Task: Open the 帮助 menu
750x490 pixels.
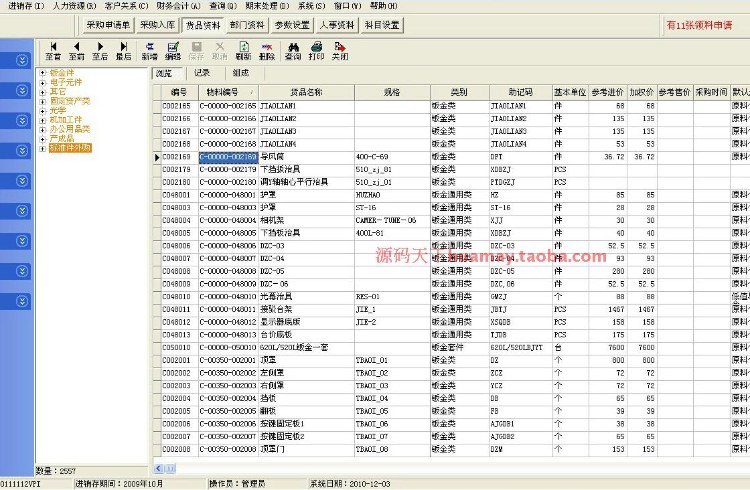Action: point(384,6)
